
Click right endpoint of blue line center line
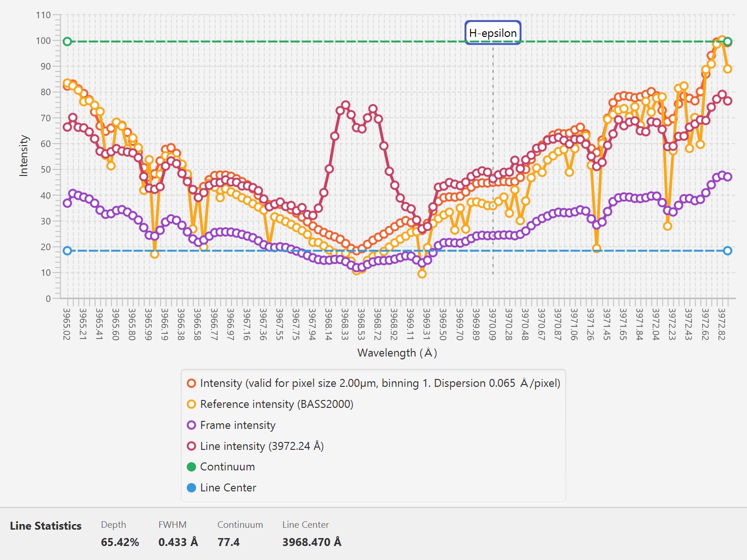pyautogui.click(x=727, y=251)
